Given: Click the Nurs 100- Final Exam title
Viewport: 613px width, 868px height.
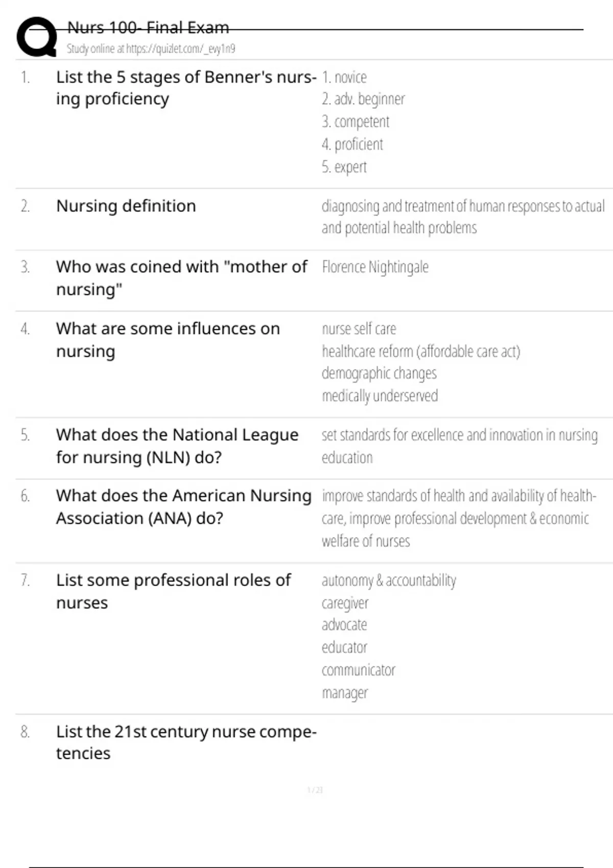Looking at the screenshot, I should pyautogui.click(x=148, y=28).
